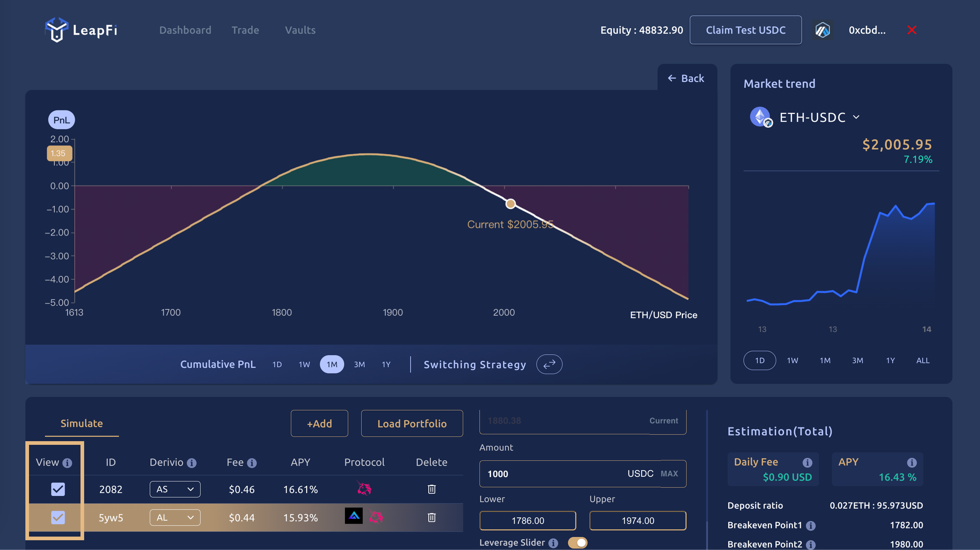Click the 0xcbd... wallet address
The width and height of the screenshot is (980, 550).
click(x=867, y=30)
